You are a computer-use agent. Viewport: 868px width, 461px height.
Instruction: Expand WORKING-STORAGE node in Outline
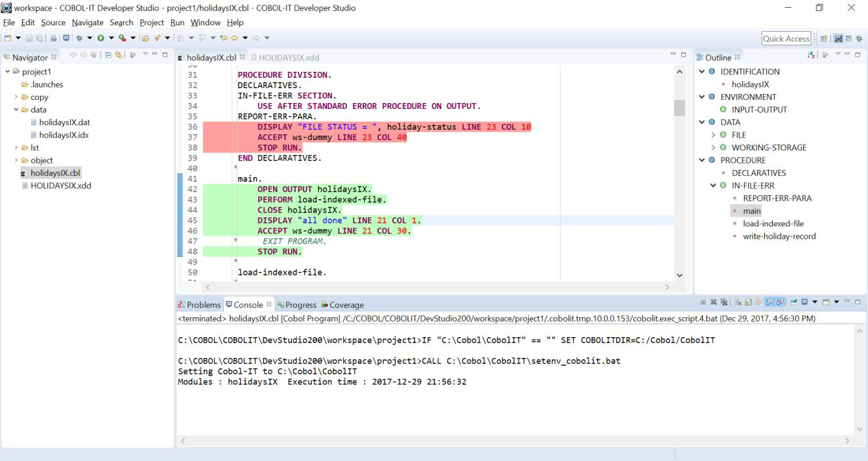[714, 148]
